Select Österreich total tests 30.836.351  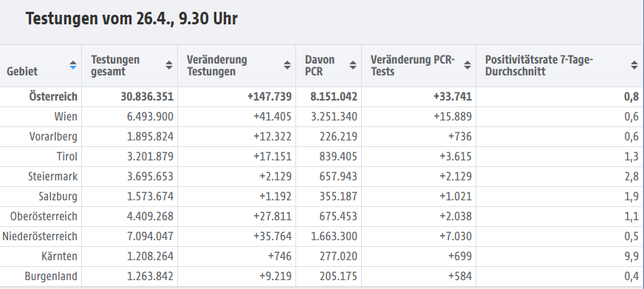(147, 97)
